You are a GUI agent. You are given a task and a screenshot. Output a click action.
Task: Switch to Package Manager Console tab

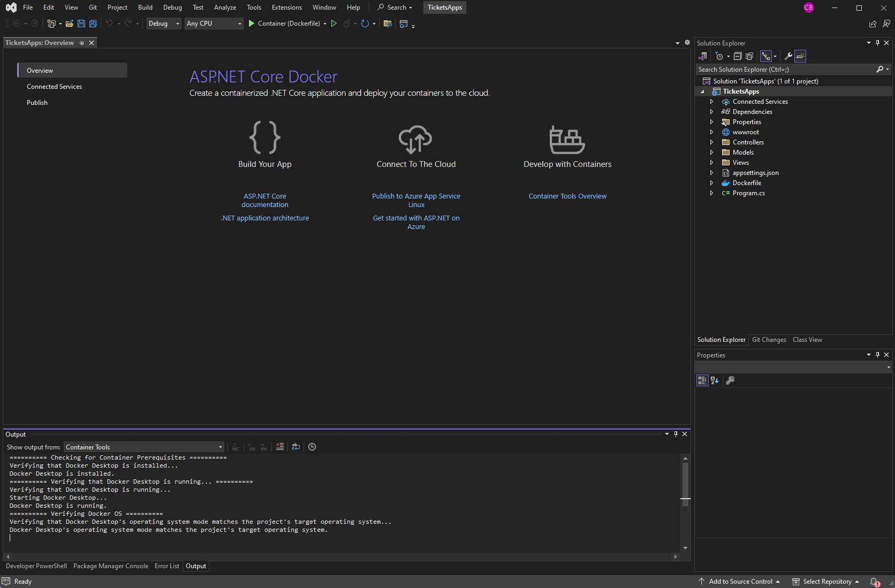point(111,566)
